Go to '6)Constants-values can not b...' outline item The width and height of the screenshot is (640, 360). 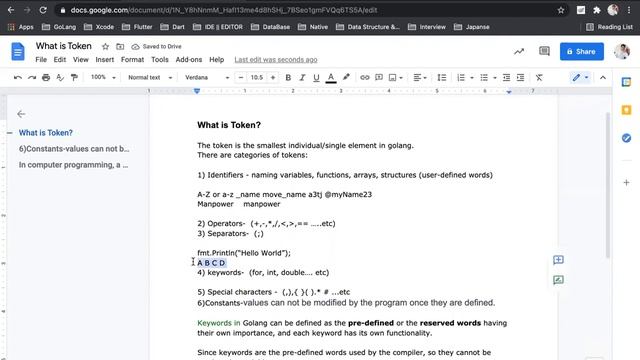click(74, 149)
